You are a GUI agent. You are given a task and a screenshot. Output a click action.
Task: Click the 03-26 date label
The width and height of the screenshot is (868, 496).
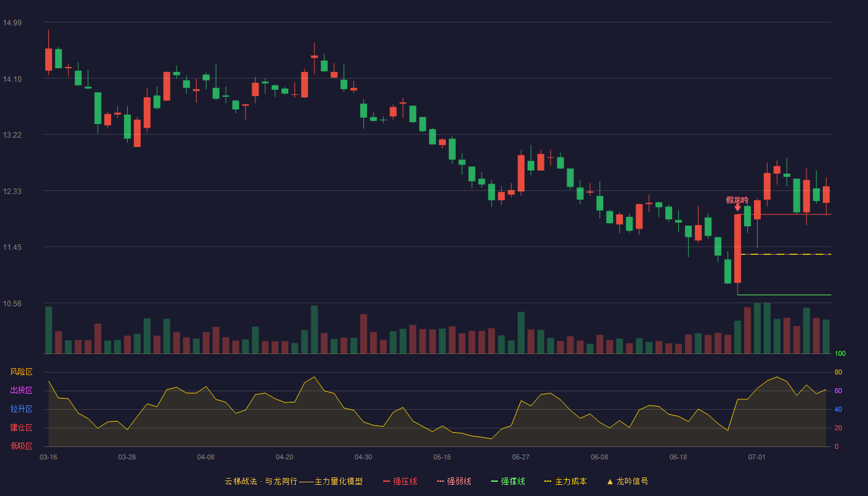(x=127, y=457)
